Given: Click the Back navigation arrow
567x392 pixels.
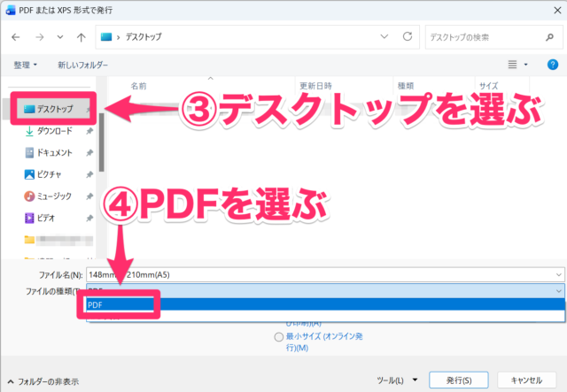Looking at the screenshot, I should pyautogui.click(x=16, y=38).
